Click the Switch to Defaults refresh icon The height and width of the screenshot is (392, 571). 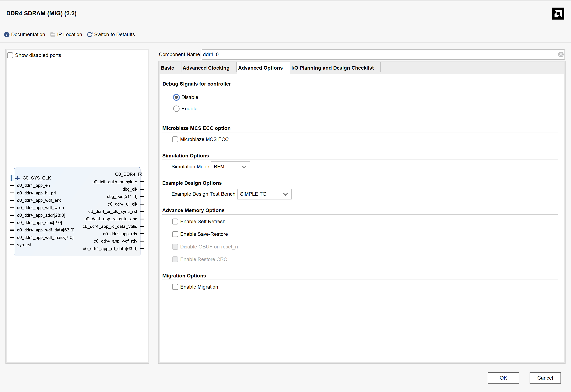[x=90, y=35]
